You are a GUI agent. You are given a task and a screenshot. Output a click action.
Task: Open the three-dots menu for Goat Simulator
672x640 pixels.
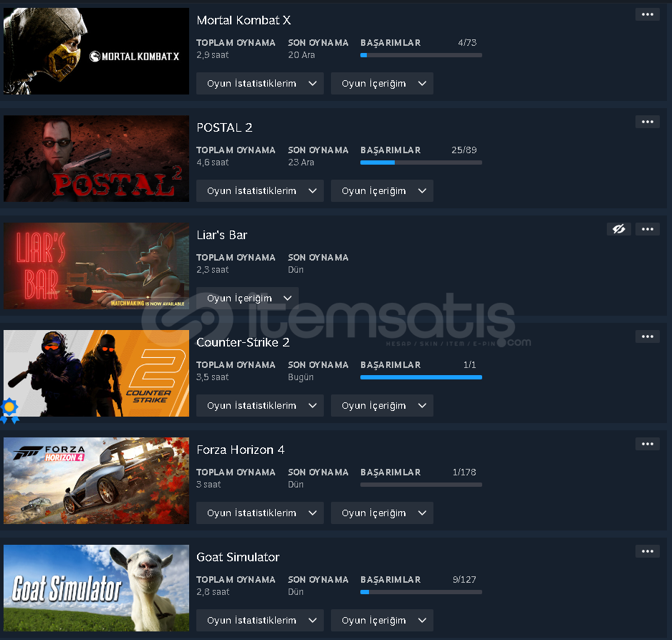point(647,552)
